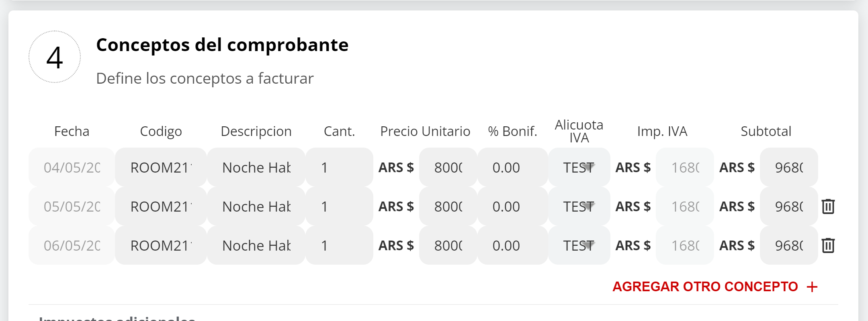This screenshot has width=868, height=321.
Task: Click Descripcion field in second row
Action: point(256,206)
